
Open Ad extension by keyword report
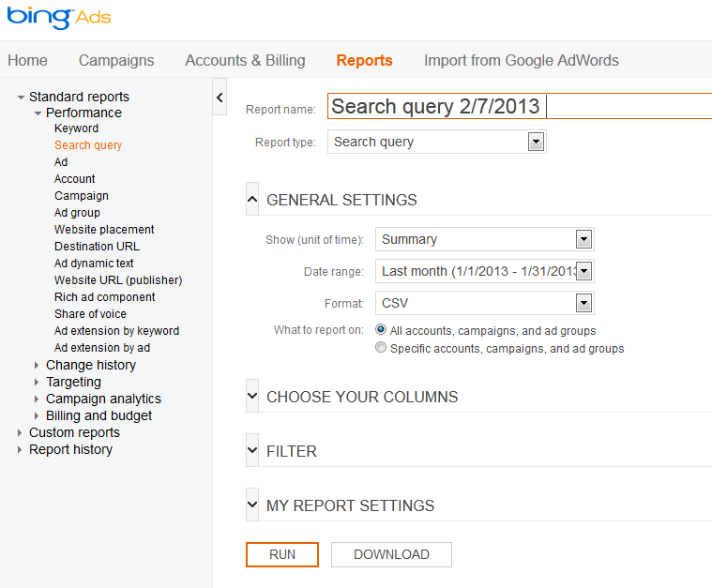116,330
